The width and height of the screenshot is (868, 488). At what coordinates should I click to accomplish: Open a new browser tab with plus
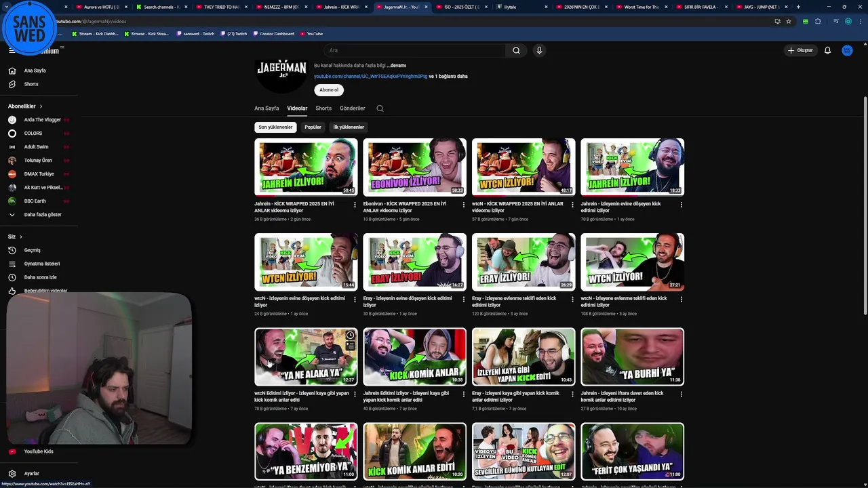click(x=798, y=7)
